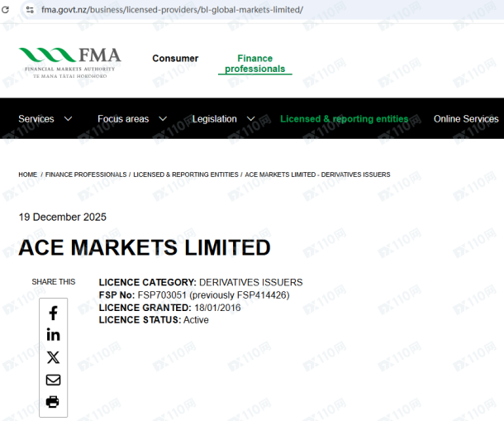Viewport: 504px width, 421px height.
Task: Click the LICENCE CATEGORY: DERIVATIVES ISSUERS line
Action: [201, 282]
